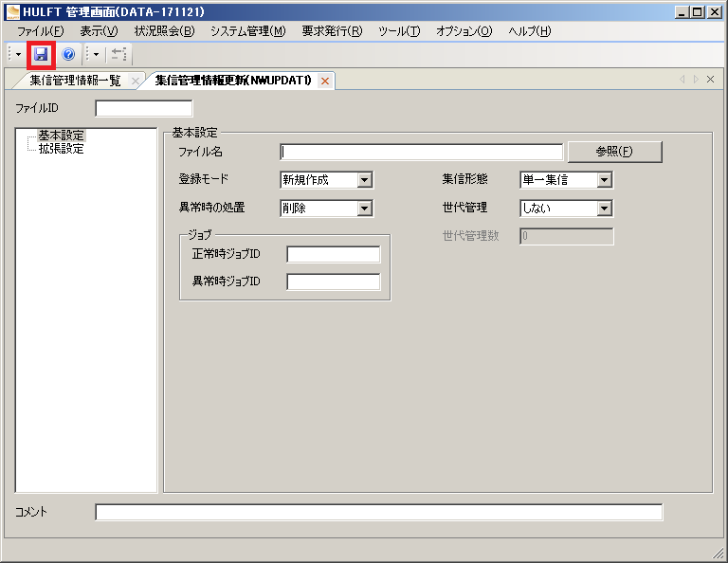Open the ヘルプ(H) menu
This screenshot has width=728, height=563.
[x=529, y=31]
